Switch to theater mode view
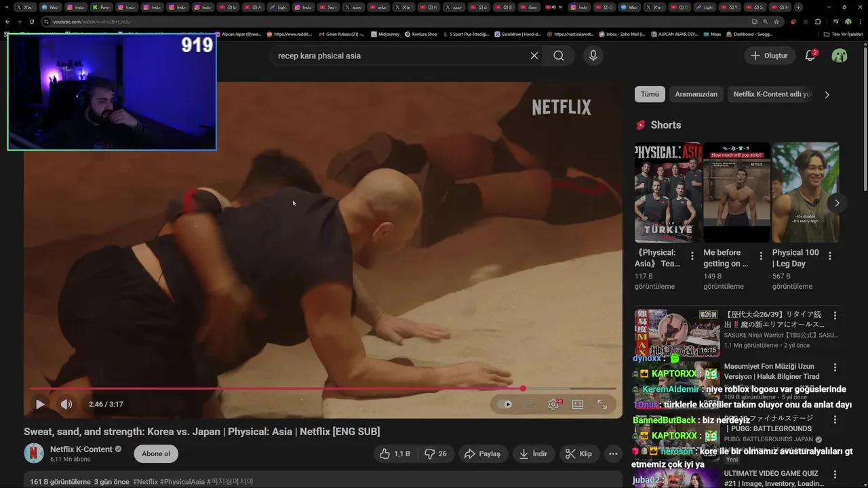 578,404
